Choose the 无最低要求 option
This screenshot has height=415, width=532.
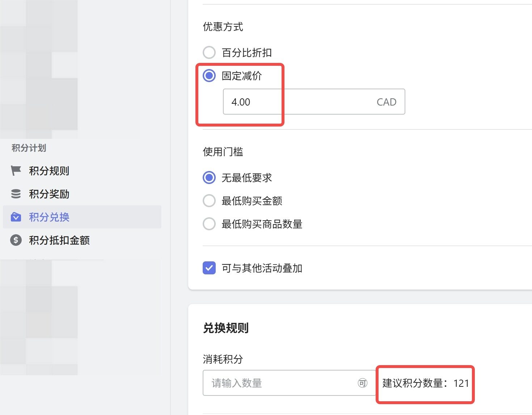[x=209, y=177]
